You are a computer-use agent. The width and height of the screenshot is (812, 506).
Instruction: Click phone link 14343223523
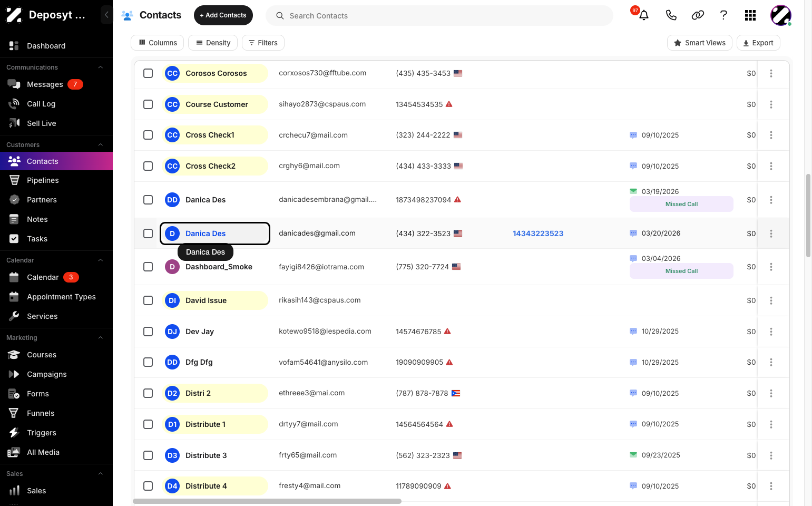pos(538,233)
